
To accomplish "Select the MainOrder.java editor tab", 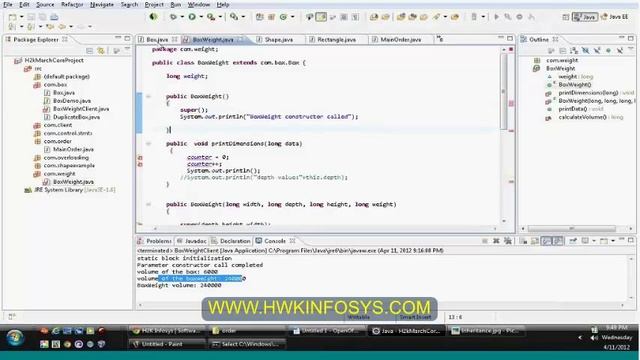I will pyautogui.click(x=400, y=40).
